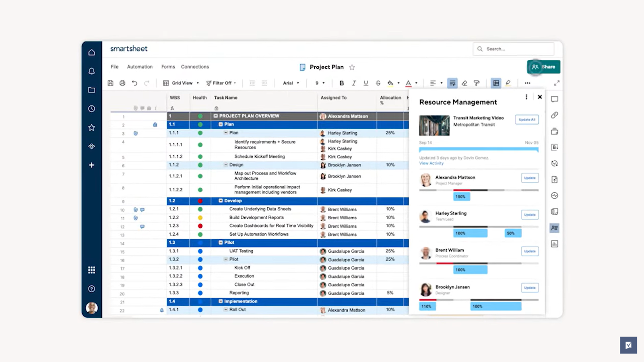Toggle the star next to Project Plan title

(352, 67)
